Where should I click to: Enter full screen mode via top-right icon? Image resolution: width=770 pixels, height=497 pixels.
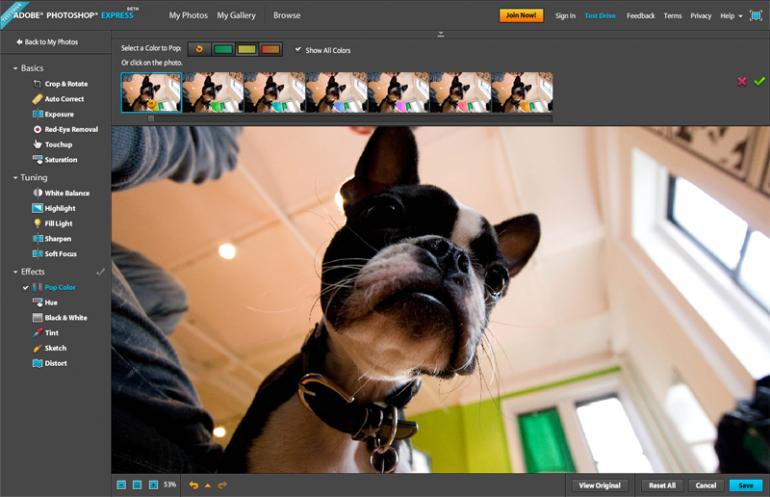756,16
